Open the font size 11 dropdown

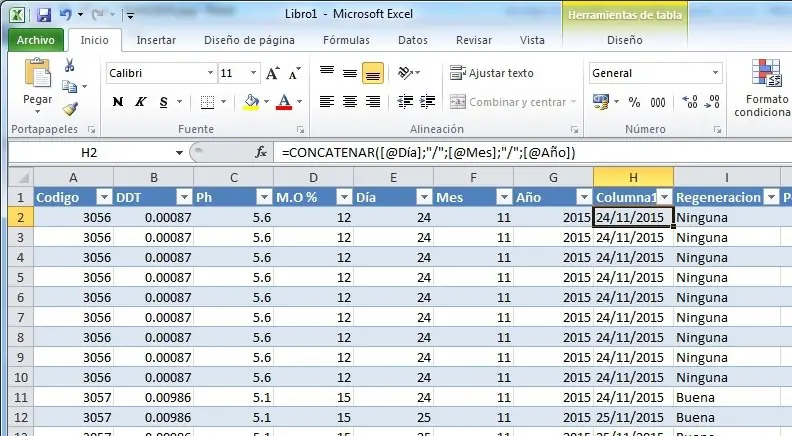click(254, 73)
